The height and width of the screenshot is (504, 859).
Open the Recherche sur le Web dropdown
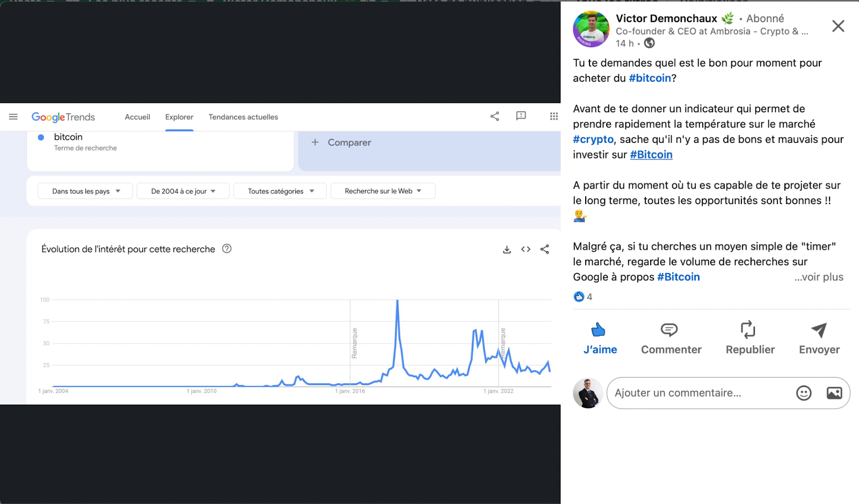coord(383,191)
